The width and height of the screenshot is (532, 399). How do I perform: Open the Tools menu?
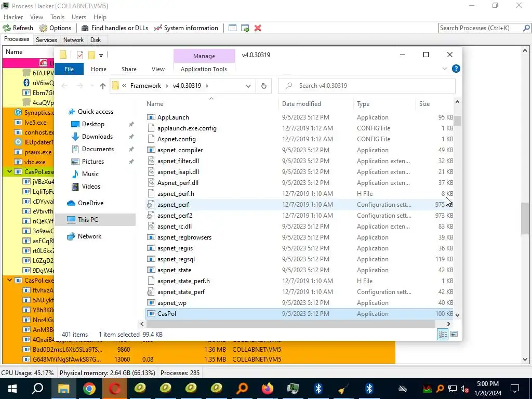coord(57,17)
